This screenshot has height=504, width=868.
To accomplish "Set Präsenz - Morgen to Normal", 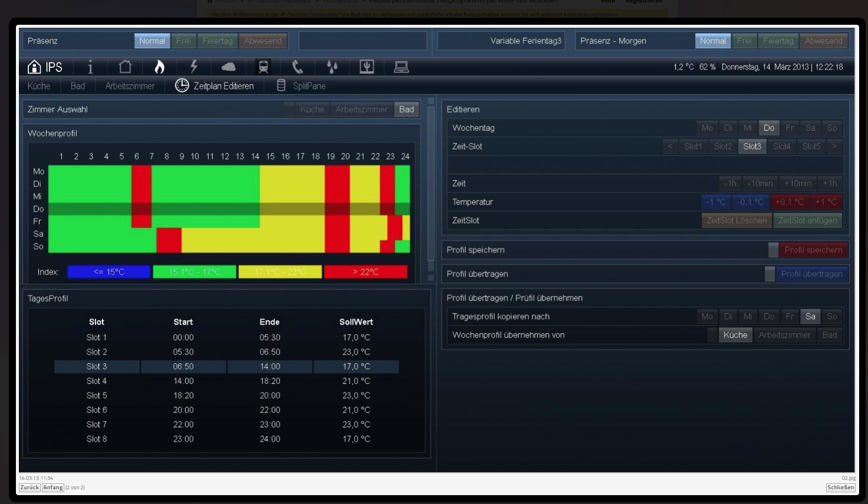I will click(x=713, y=41).
